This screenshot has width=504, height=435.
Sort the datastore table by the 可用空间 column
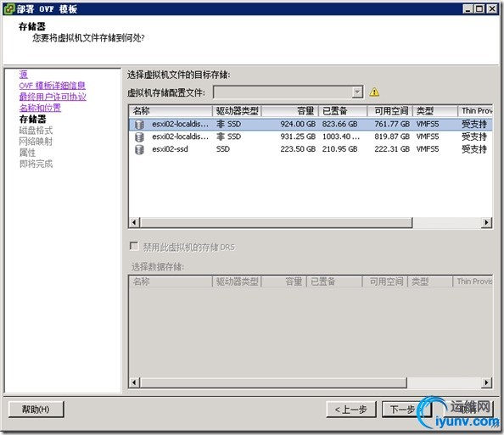point(390,111)
